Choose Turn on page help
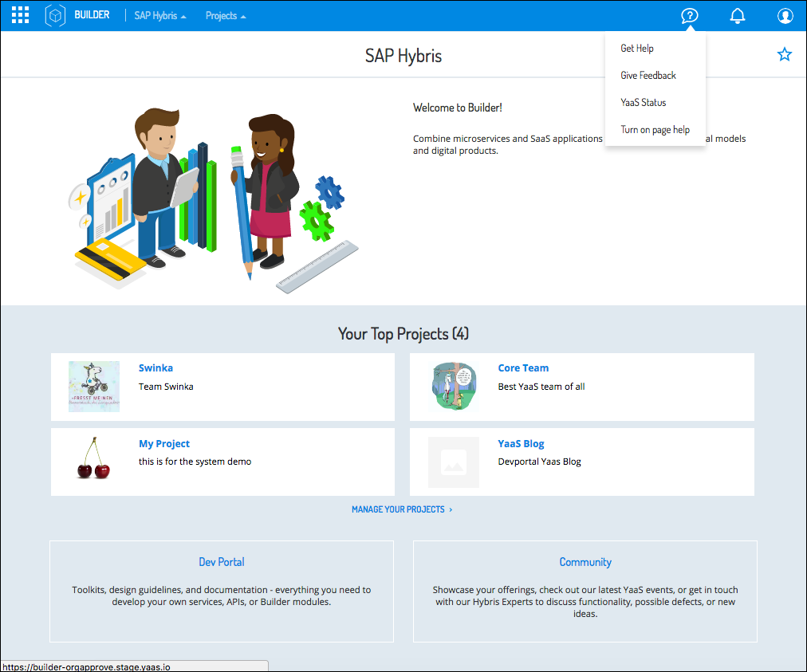 pyautogui.click(x=655, y=130)
